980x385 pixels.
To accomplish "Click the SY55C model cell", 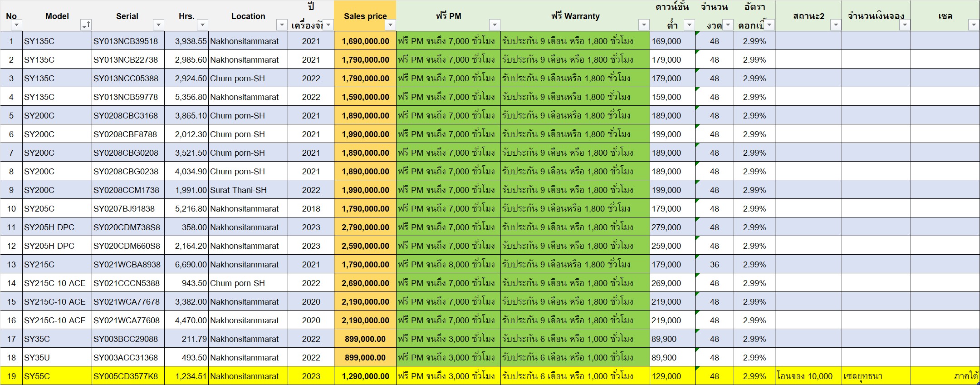I will (57, 376).
